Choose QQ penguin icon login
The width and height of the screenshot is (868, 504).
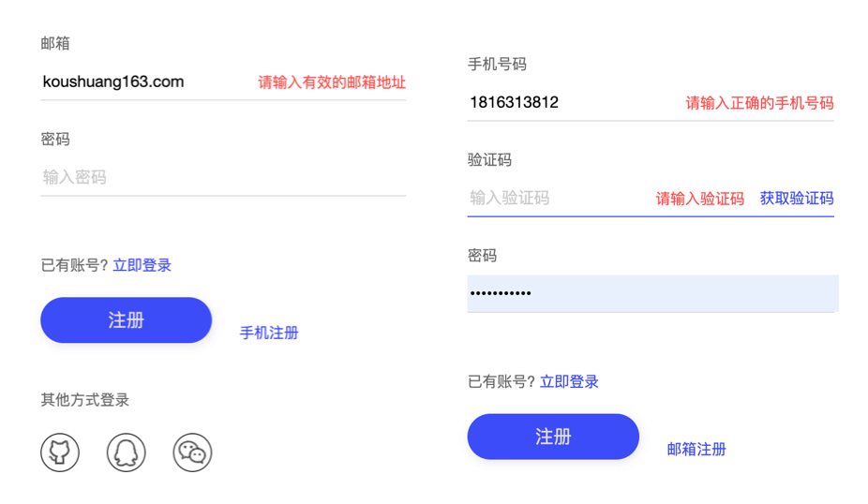[x=127, y=452]
